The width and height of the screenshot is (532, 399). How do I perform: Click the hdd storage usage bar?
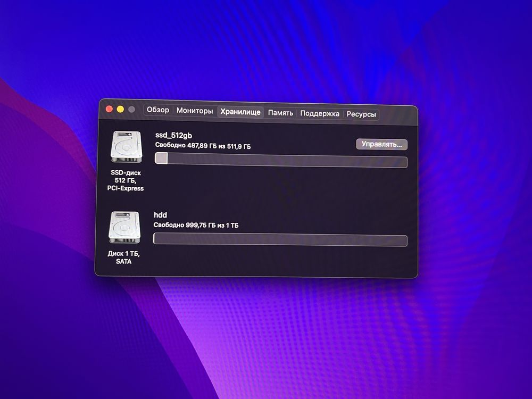[280, 239]
